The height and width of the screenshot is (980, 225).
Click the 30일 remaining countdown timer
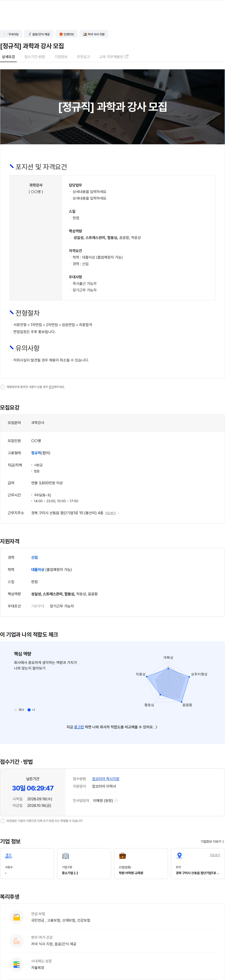tap(33, 788)
